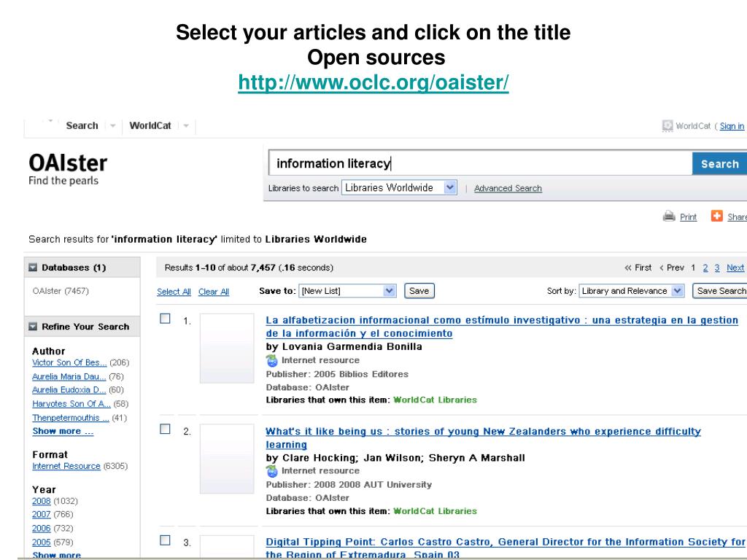The image size is (747, 560).
Task: Open thumbnail of result 1
Action: (227, 348)
